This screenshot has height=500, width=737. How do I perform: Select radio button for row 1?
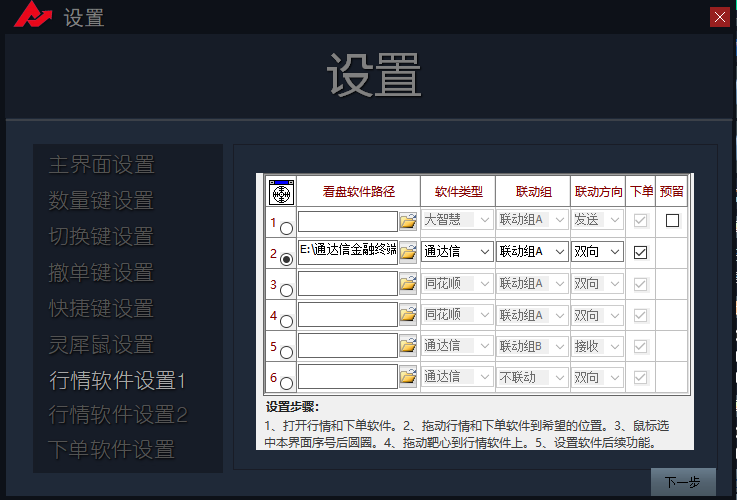286,228
